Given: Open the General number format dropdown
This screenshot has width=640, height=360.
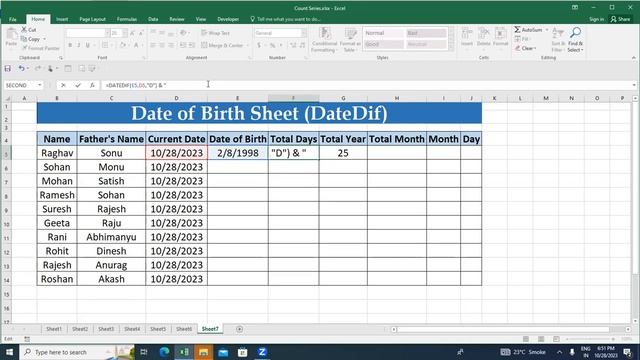Looking at the screenshot, I should 304,33.
